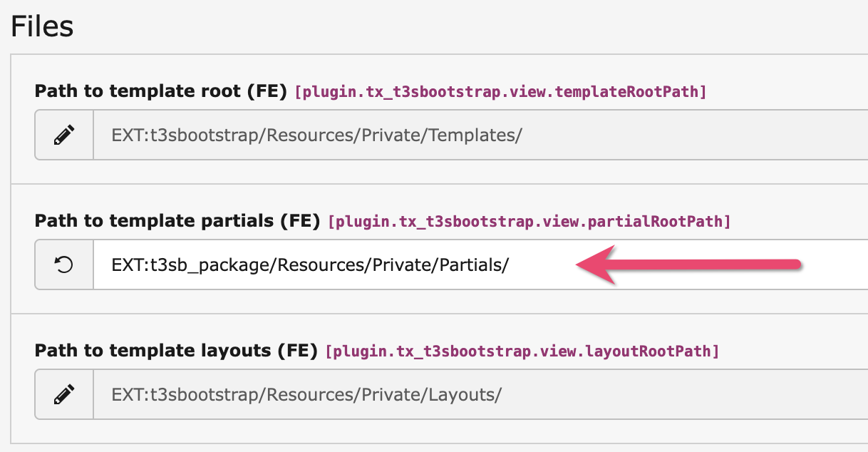Click the templateRootPath constant name
868x452 pixels.
[500, 92]
